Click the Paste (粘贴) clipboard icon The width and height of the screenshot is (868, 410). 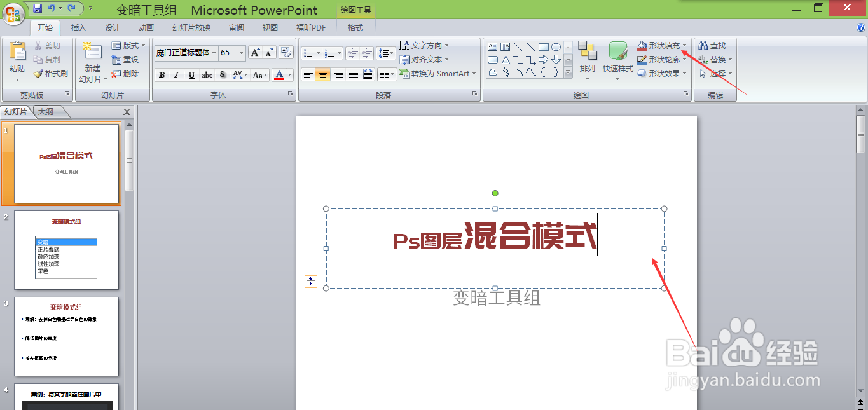[x=17, y=52]
